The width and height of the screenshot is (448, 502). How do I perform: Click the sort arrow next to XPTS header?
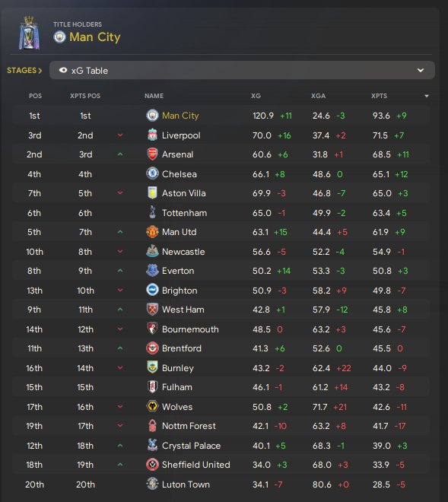(x=427, y=96)
